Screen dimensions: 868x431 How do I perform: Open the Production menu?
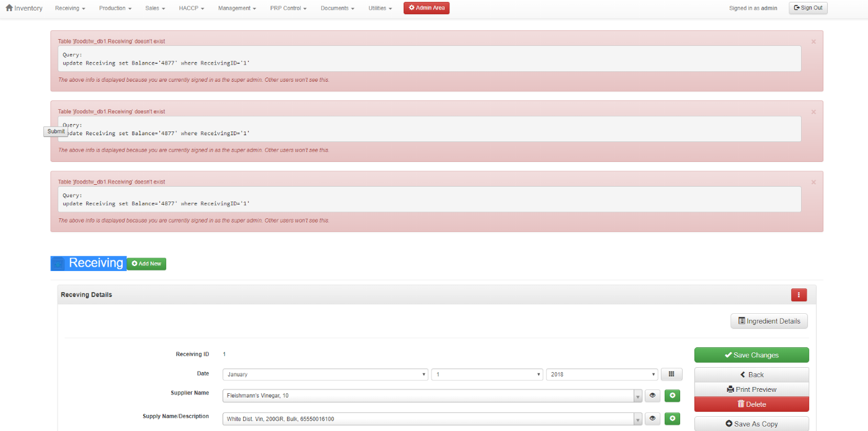115,8
